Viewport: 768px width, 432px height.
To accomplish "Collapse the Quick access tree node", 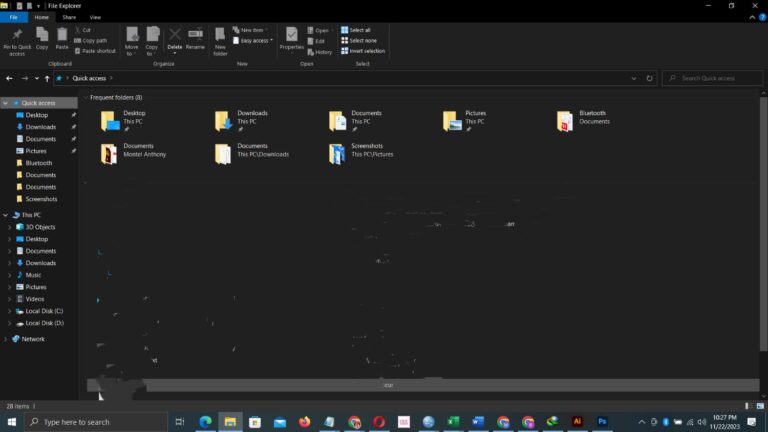I will click(x=5, y=103).
